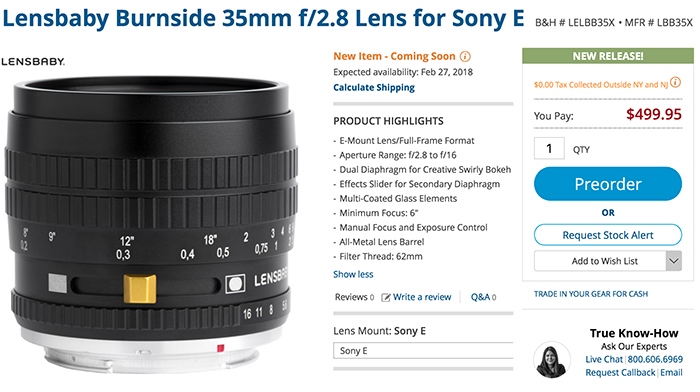Open the Add to Wish List dropdown arrow

point(674,261)
